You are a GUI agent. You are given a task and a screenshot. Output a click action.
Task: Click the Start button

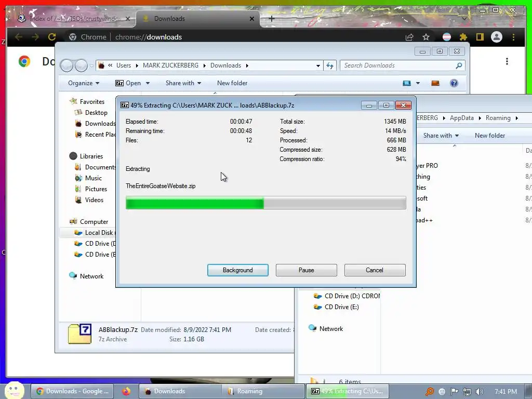click(x=14, y=391)
